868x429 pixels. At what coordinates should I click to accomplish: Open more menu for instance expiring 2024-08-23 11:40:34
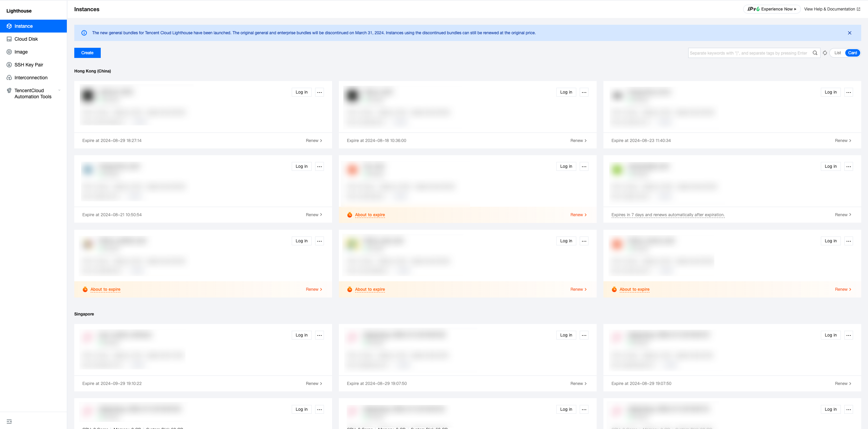849,92
